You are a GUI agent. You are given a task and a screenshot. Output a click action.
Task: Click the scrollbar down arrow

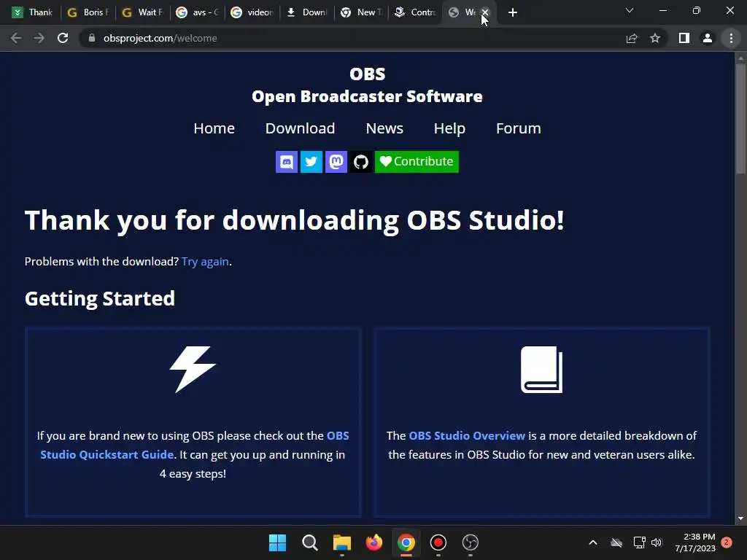[740, 518]
